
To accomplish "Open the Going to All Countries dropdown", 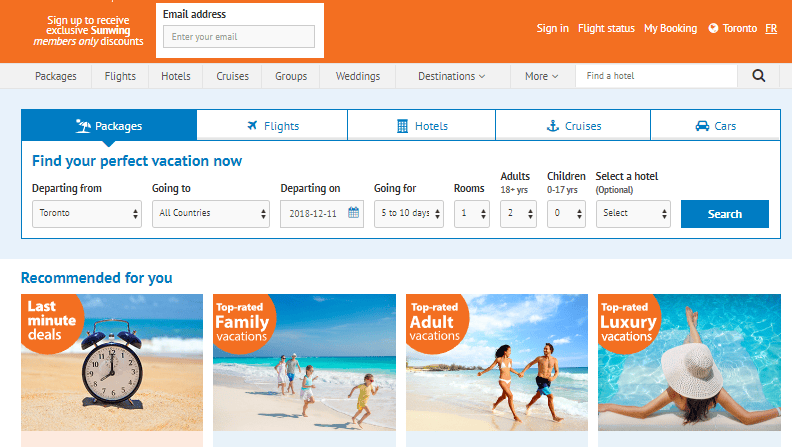I will click(211, 214).
